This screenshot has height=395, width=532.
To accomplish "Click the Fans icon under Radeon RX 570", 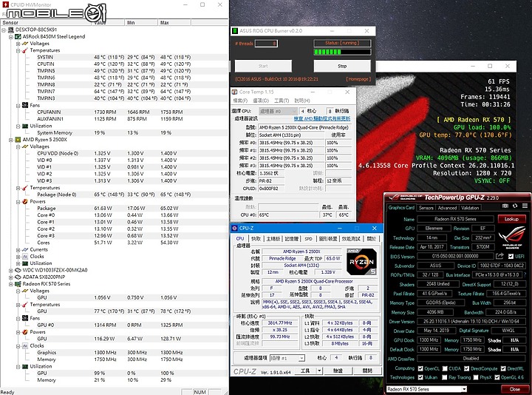I will point(25,318).
